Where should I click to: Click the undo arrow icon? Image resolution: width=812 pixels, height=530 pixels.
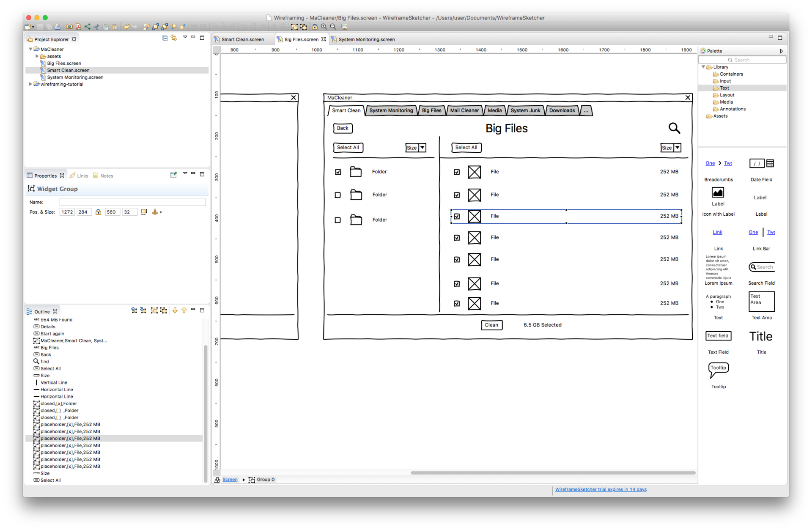coord(126,27)
